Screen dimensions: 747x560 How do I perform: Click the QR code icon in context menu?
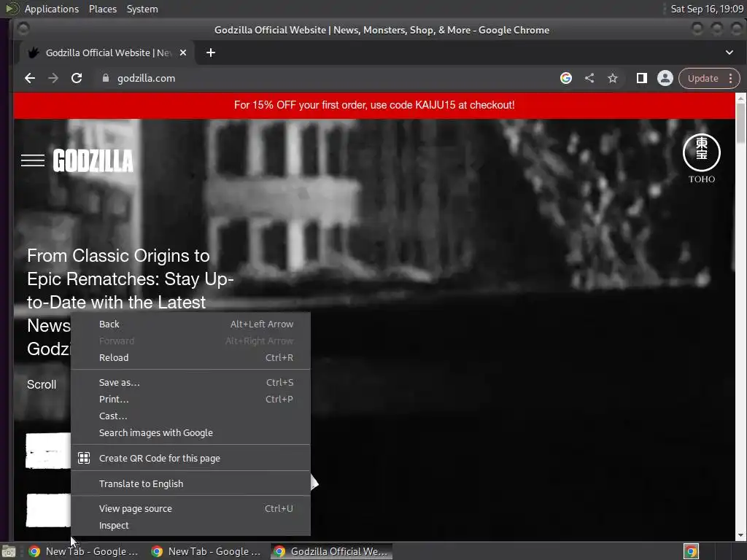[84, 458]
